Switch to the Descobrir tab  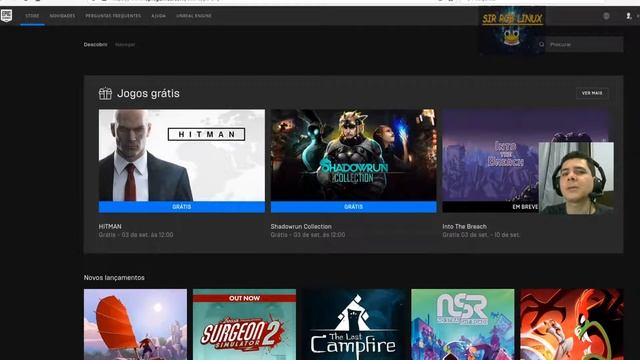[96, 44]
